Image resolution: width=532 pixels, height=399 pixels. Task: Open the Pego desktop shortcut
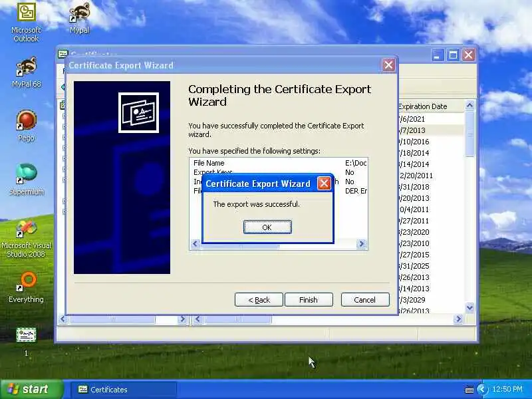(26, 126)
